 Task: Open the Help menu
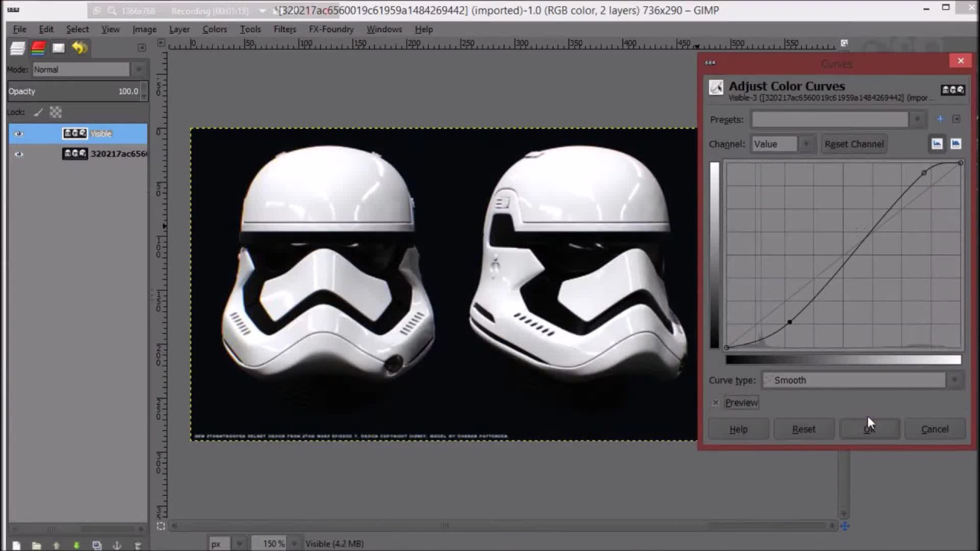424,29
